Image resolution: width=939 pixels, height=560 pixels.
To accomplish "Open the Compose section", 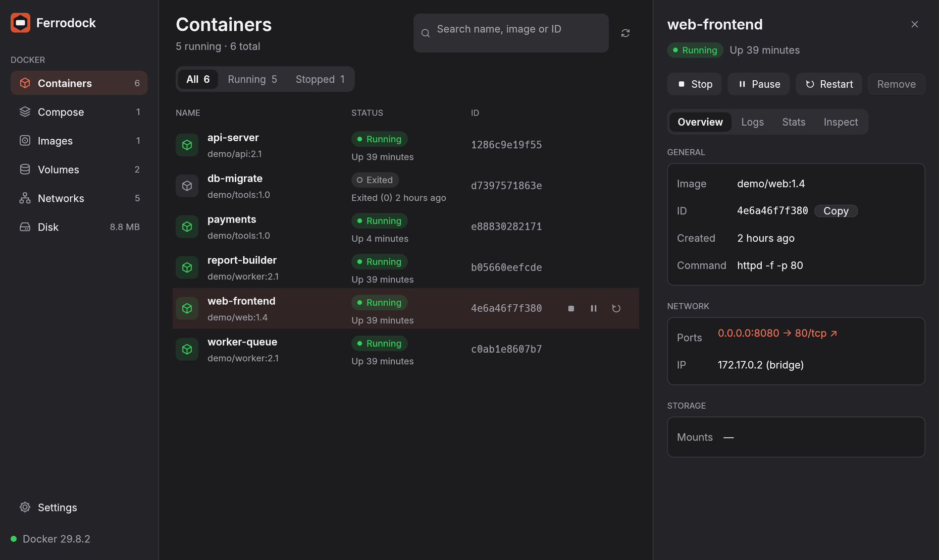I will point(79,112).
